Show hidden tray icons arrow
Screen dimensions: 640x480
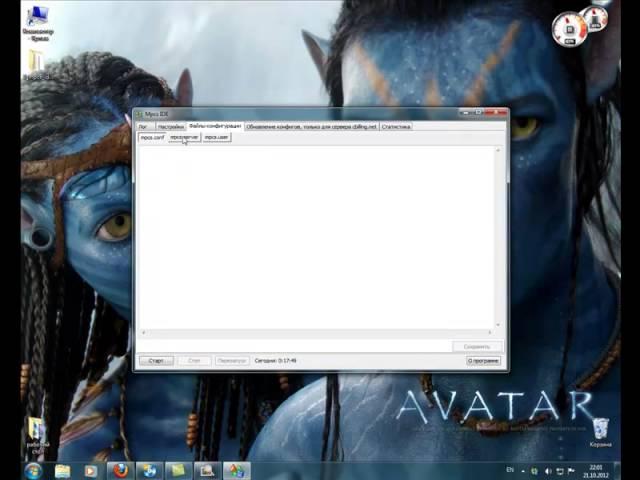(x=523, y=471)
